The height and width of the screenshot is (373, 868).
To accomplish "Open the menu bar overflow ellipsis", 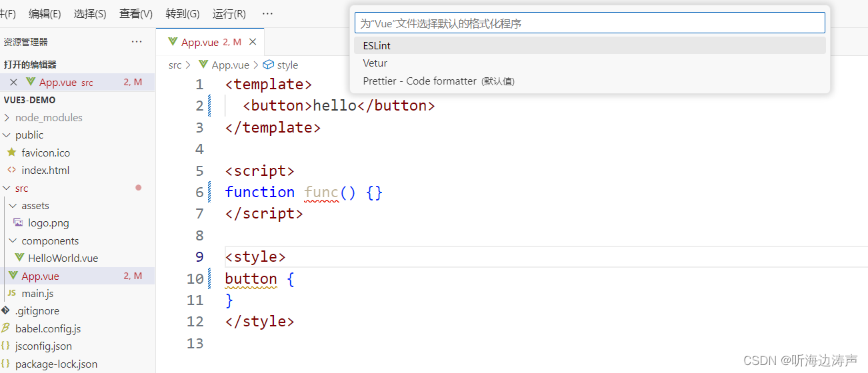I will tap(267, 14).
